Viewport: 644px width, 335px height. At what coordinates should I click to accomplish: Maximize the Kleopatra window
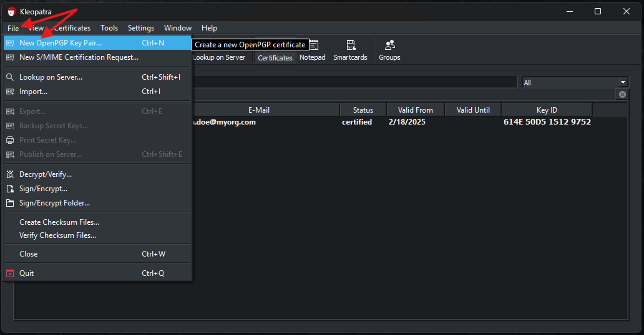point(598,12)
